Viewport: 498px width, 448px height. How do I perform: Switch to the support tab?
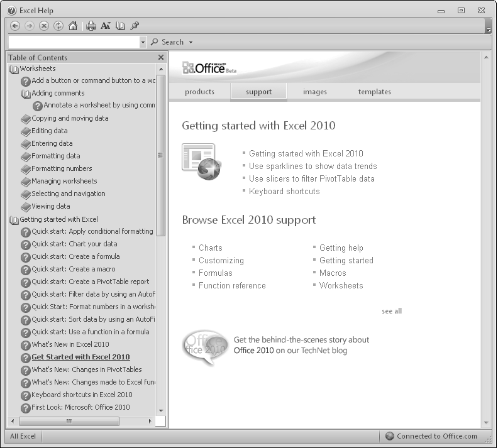tap(258, 92)
